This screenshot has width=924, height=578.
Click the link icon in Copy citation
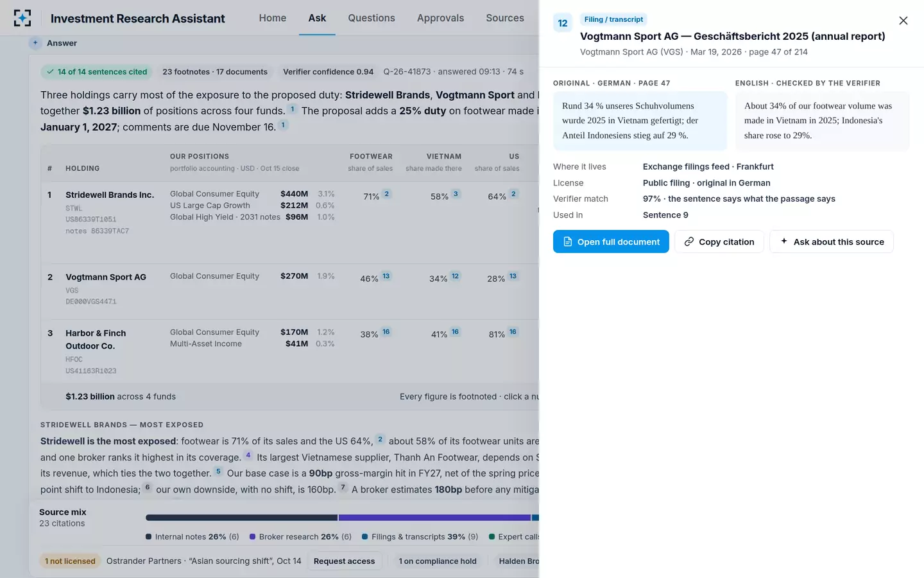click(x=689, y=241)
